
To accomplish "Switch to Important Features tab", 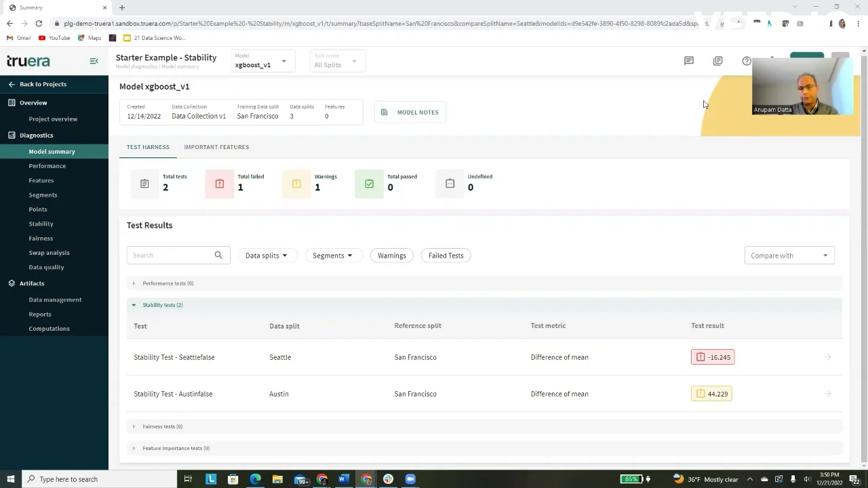I will 216,147.
